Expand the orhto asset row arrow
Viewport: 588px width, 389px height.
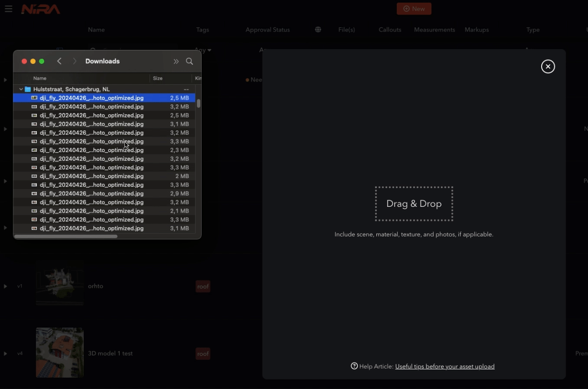click(5, 286)
